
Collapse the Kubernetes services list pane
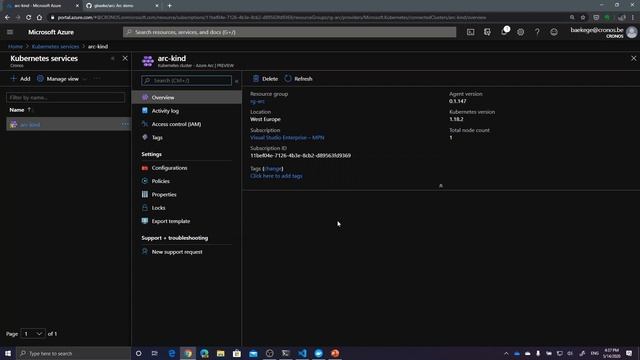pyautogui.click(x=113, y=58)
